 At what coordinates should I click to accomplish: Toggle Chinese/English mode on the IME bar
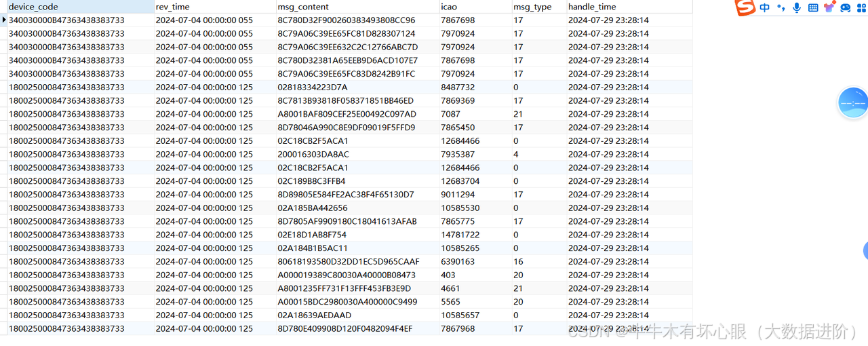click(x=765, y=8)
